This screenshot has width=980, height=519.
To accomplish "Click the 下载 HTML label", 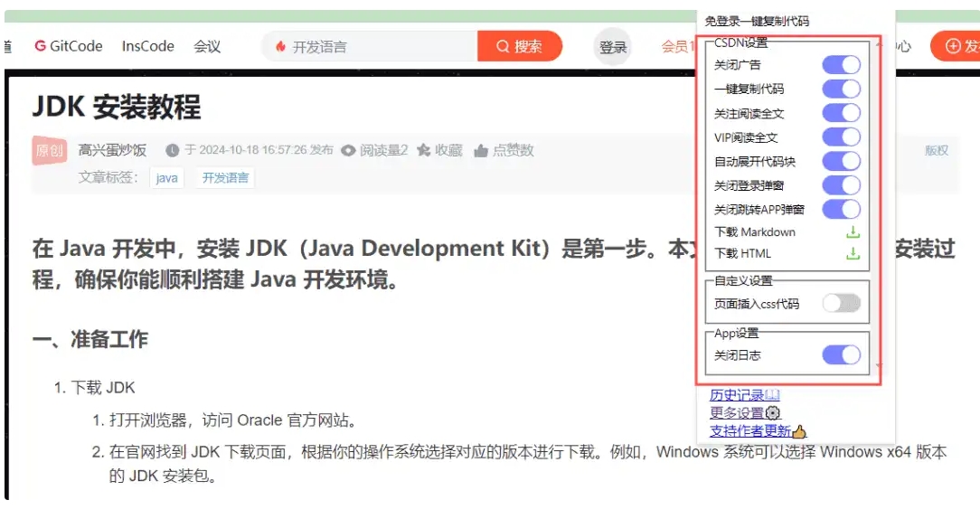I will [x=742, y=253].
